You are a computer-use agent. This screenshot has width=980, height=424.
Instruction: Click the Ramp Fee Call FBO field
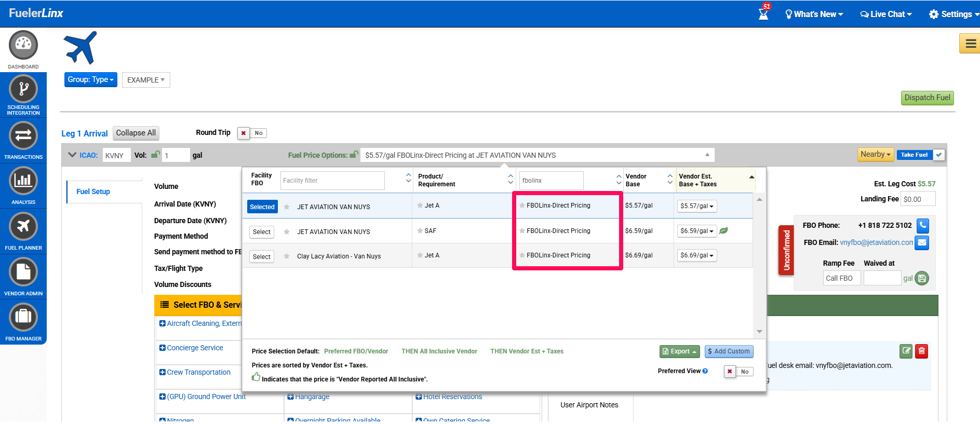pos(841,278)
